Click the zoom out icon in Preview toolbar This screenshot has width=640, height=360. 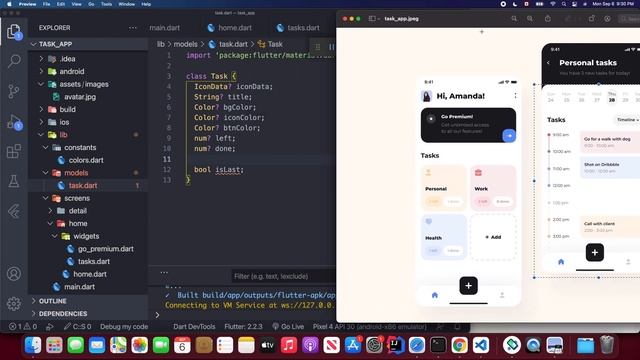pos(514,19)
